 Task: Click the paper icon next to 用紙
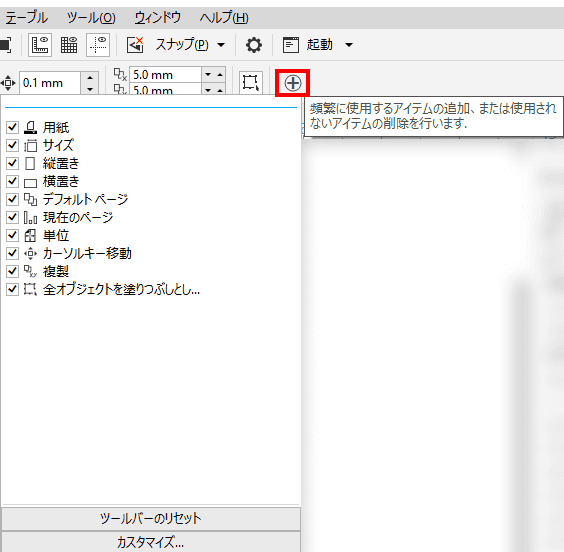point(31,127)
